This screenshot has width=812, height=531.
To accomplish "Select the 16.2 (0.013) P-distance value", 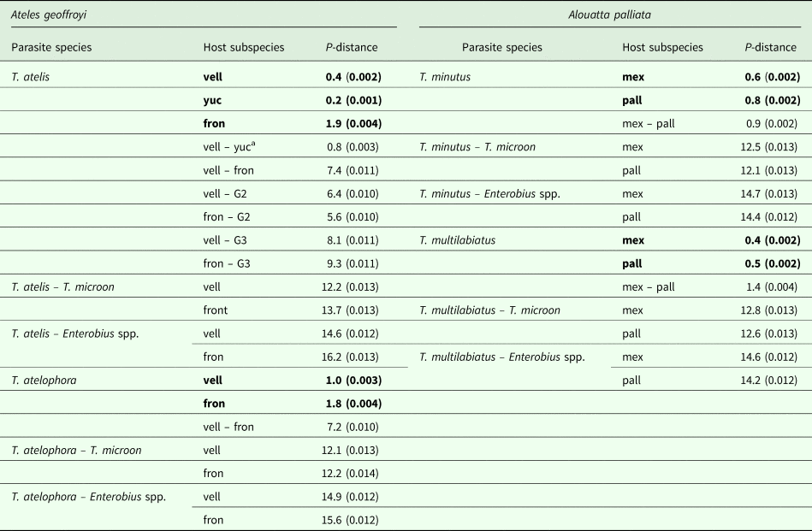I will tap(348, 357).
